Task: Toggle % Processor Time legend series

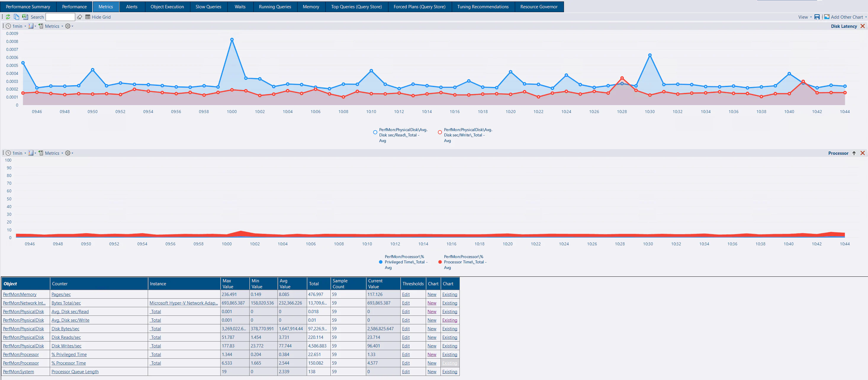Action: (462, 262)
